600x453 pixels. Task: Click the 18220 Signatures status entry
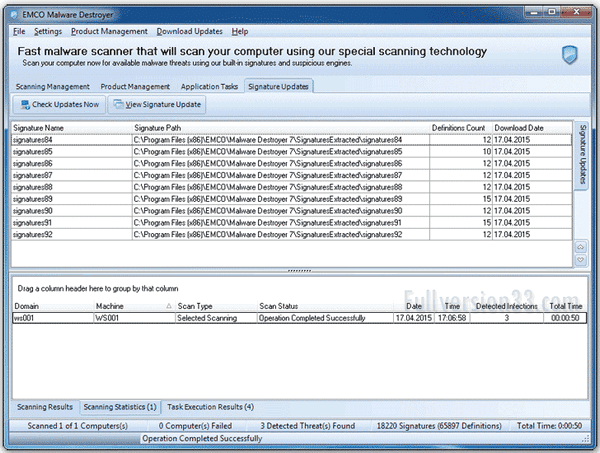pyautogui.click(x=439, y=426)
